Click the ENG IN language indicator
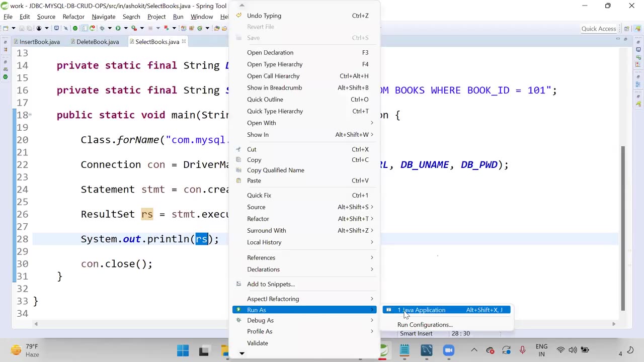The image size is (644, 362). coord(541,350)
